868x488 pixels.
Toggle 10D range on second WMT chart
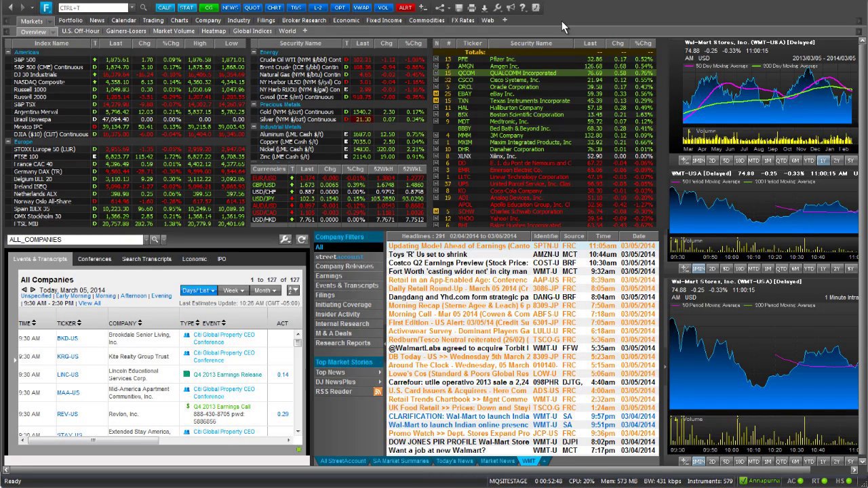(740, 268)
